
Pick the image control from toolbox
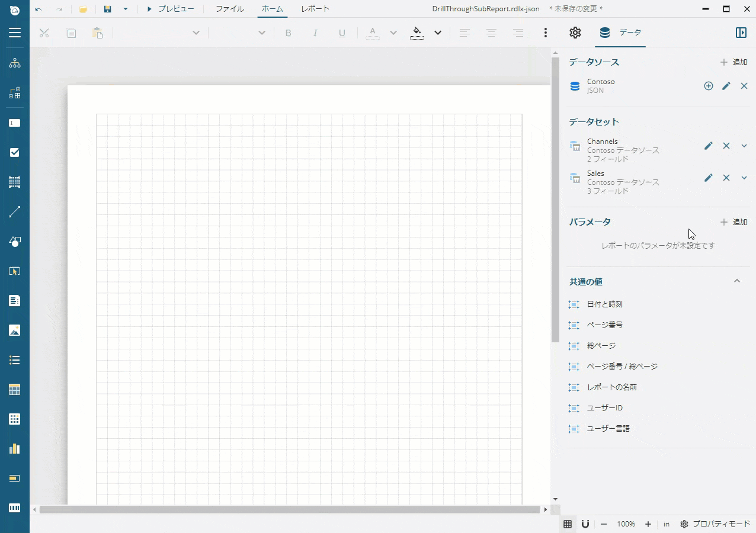point(14,330)
